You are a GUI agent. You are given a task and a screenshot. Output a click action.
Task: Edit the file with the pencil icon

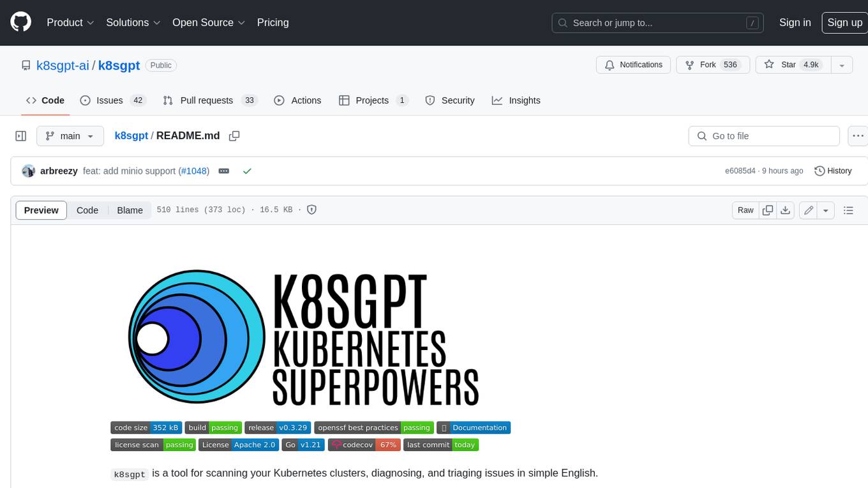(x=809, y=210)
